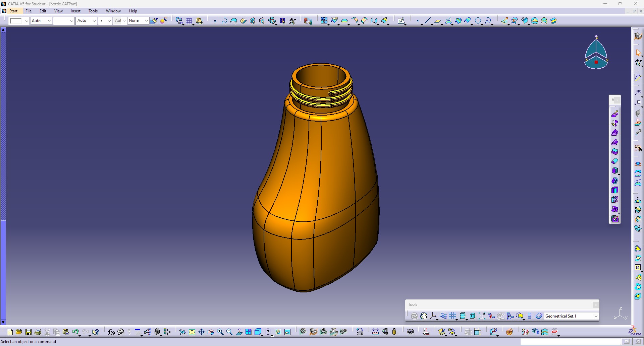Image resolution: width=644 pixels, height=346 pixels.
Task: Click the scroll up arrow on left edge
Action: pos(3,30)
